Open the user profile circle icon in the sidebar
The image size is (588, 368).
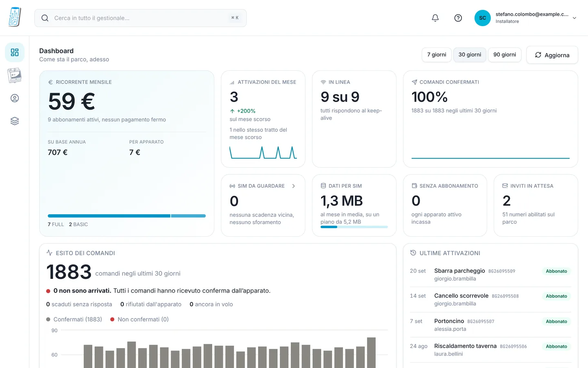click(15, 98)
